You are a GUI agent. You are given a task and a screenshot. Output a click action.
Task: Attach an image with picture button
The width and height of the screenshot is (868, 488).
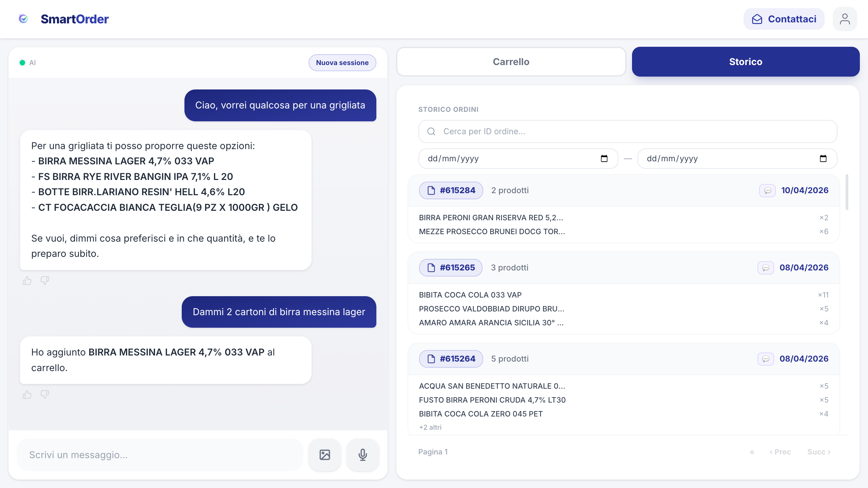coord(324,455)
